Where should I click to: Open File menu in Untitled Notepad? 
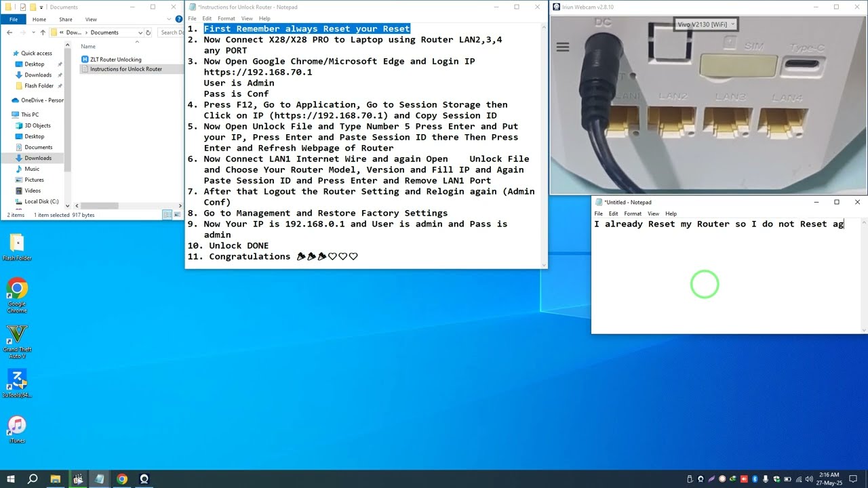point(599,213)
